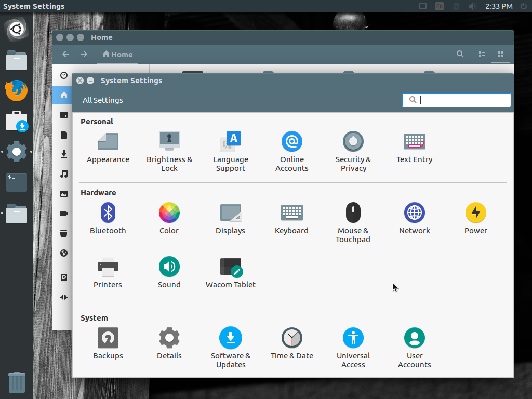
Task: Open the session power menu
Action: pos(524,6)
